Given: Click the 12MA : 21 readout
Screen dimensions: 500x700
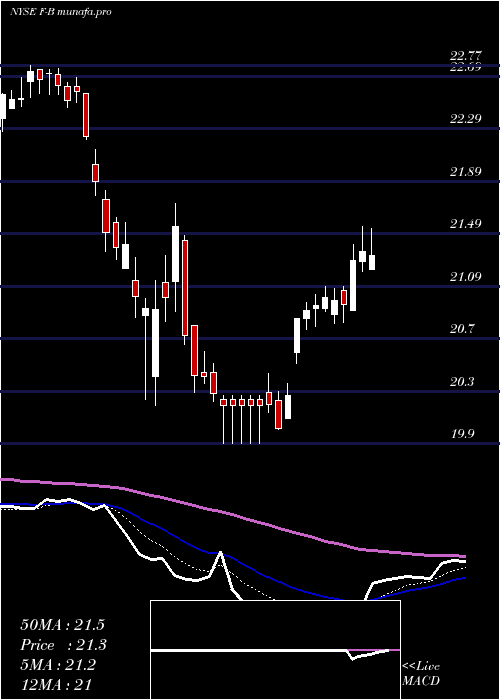Looking at the screenshot, I should [56, 685].
